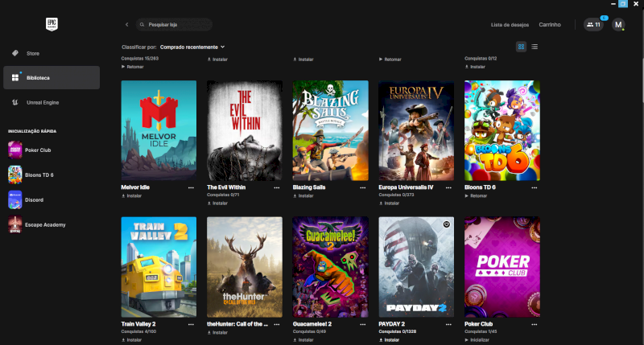
Task: Toggle the PAYDAY 2 favorite heart icon
Action: pyautogui.click(x=447, y=224)
